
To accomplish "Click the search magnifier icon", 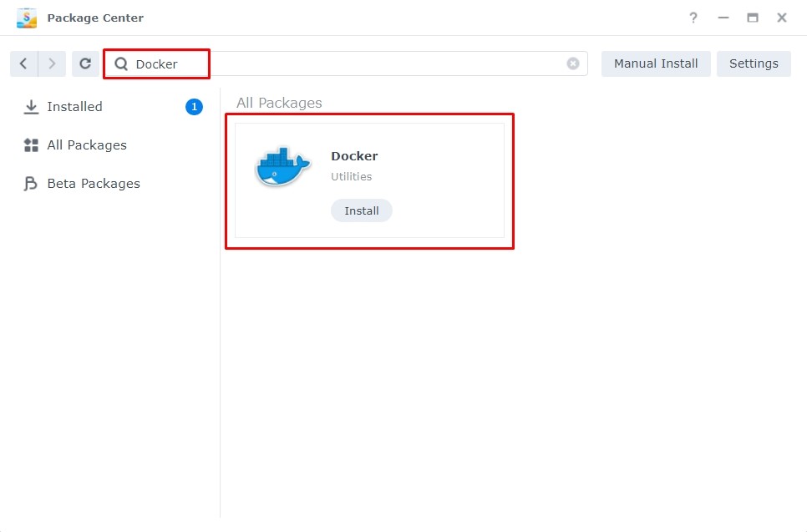I will [121, 63].
